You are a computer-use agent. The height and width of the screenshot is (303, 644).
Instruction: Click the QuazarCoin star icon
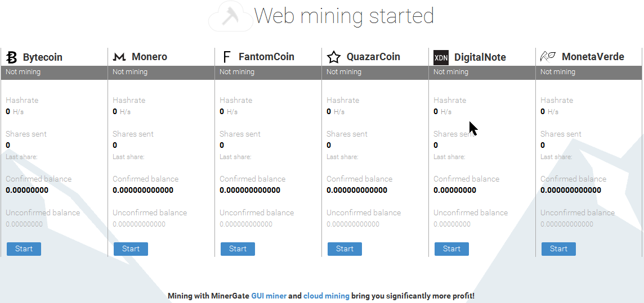point(334,57)
